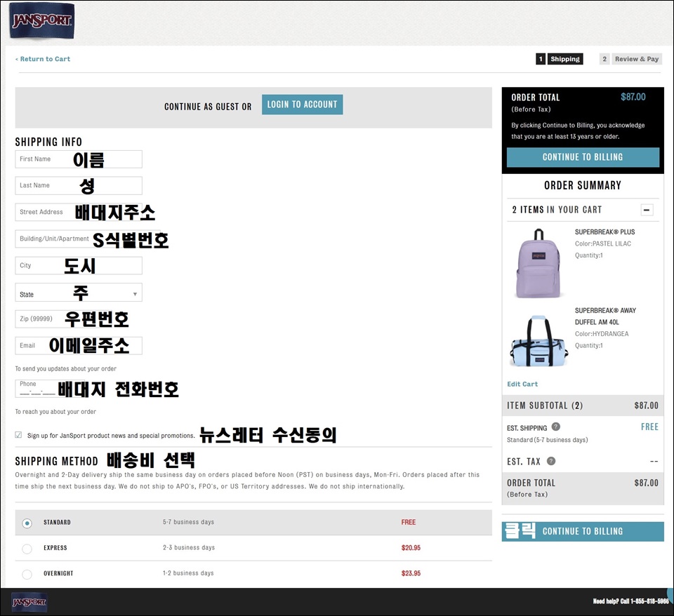
Task: Click the lilac Superbreak Plus backpack thumbnail
Action: click(x=538, y=263)
